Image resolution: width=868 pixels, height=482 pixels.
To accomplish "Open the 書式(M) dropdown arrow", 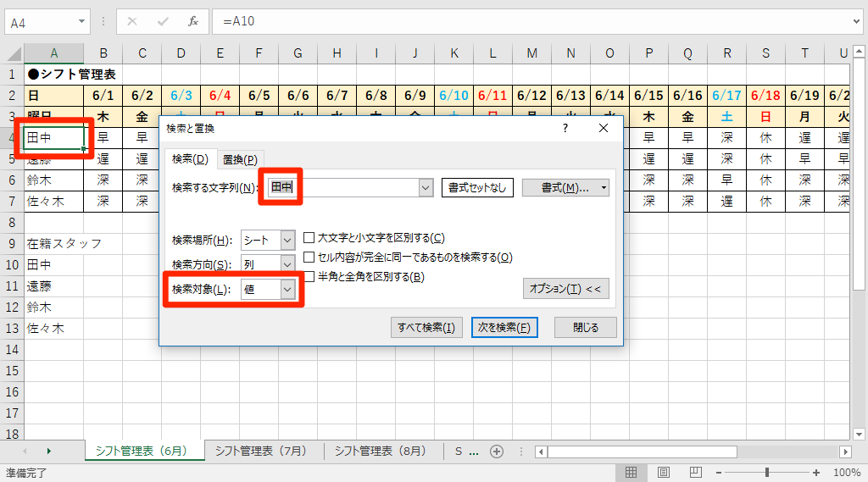I will point(604,188).
